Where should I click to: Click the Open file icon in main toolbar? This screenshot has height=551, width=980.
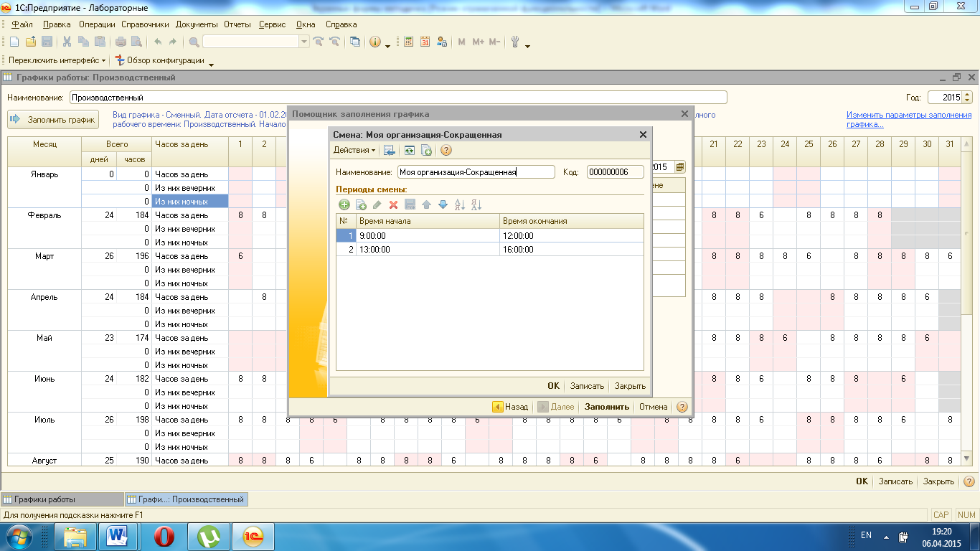[x=31, y=42]
